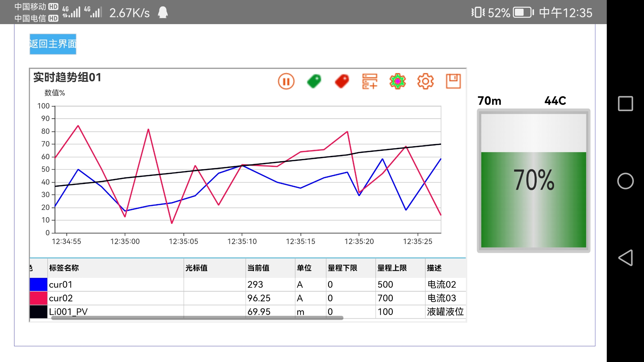The height and width of the screenshot is (362, 644).
Task: Tap the Android recent apps square
Action: (625, 104)
